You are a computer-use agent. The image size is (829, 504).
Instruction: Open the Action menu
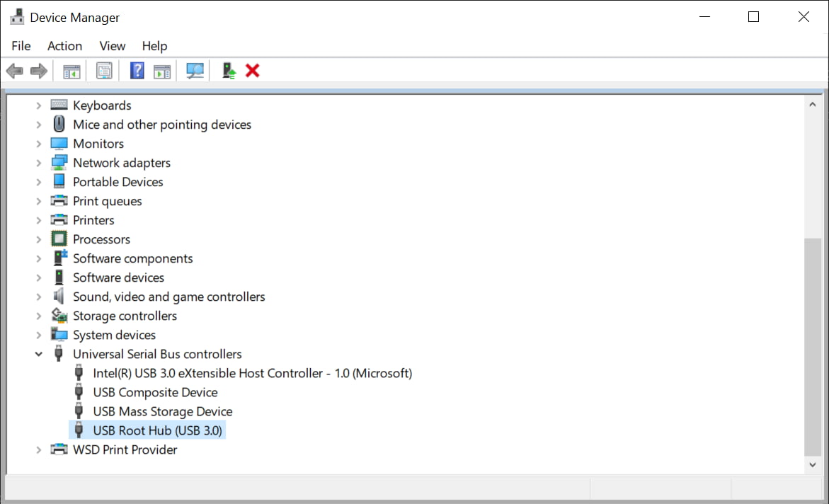point(64,45)
